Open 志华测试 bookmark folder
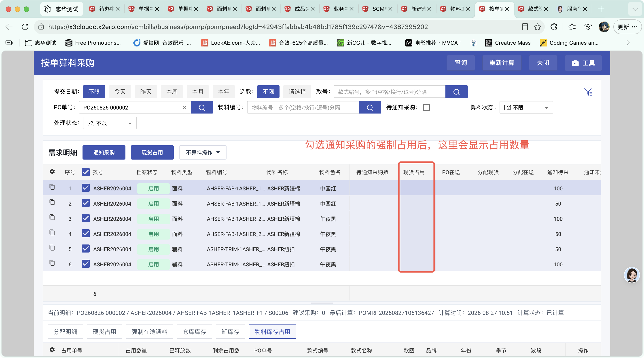 (x=40, y=43)
